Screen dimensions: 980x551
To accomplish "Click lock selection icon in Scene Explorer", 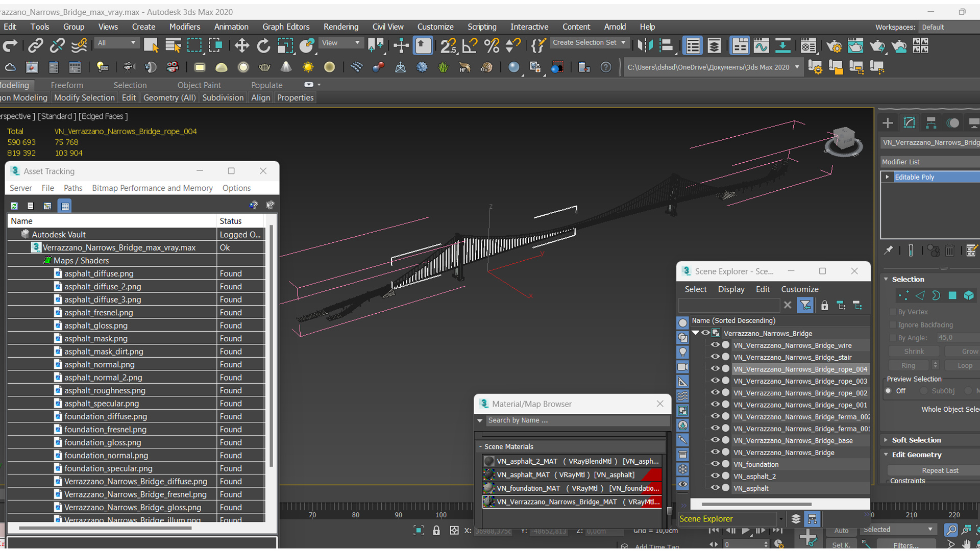I will [x=824, y=306].
